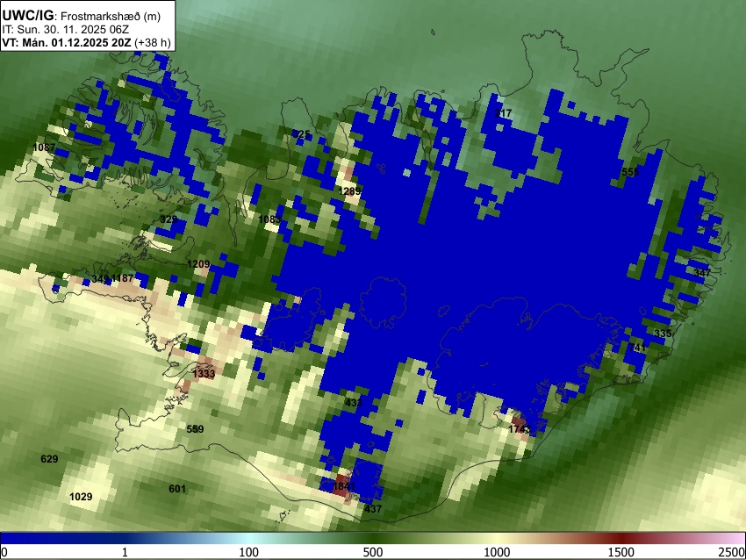
Task: Click the 1029 value on the map
Action: point(81,497)
